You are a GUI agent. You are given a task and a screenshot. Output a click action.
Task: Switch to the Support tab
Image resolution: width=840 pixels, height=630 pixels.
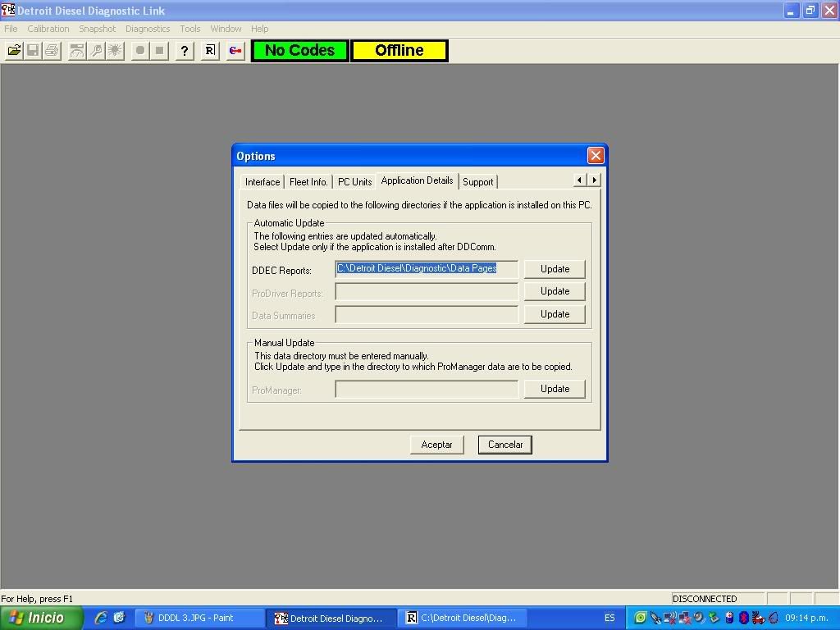point(478,181)
